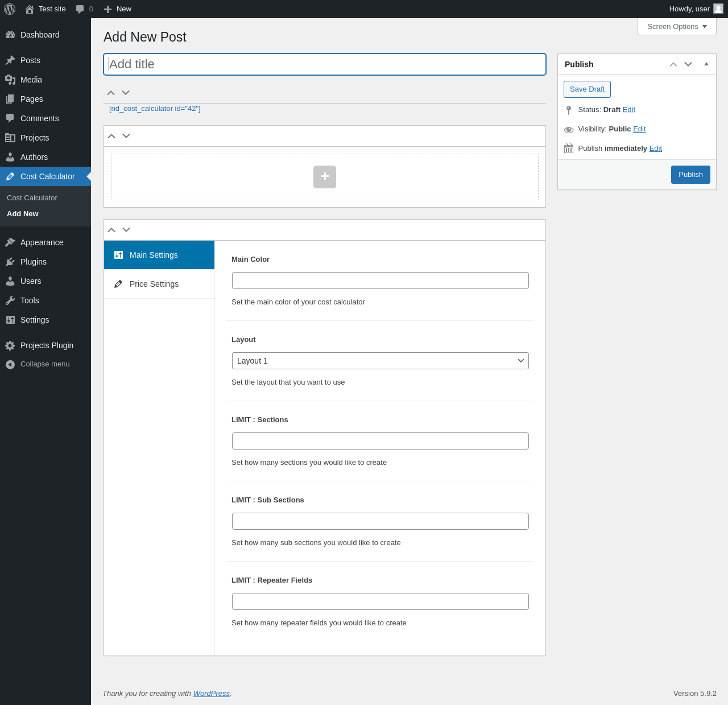Click the LIMIT : Repeater Fields input

tap(380, 601)
